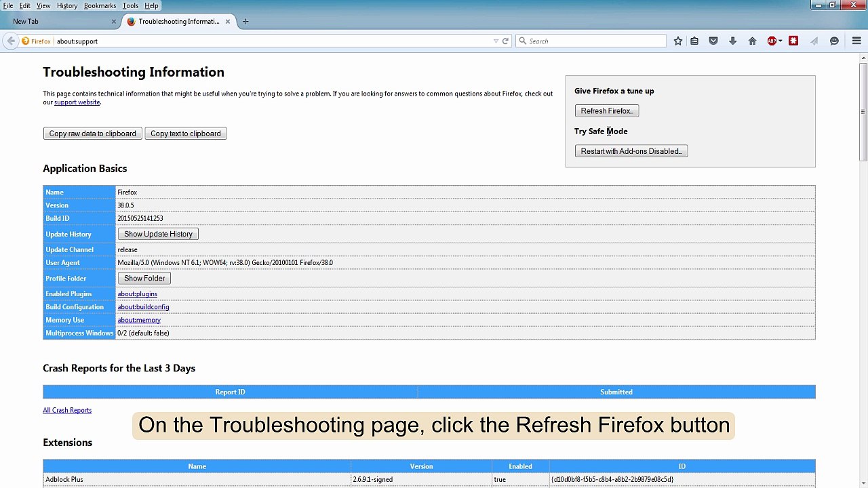Close the New Tab tab

click(113, 22)
